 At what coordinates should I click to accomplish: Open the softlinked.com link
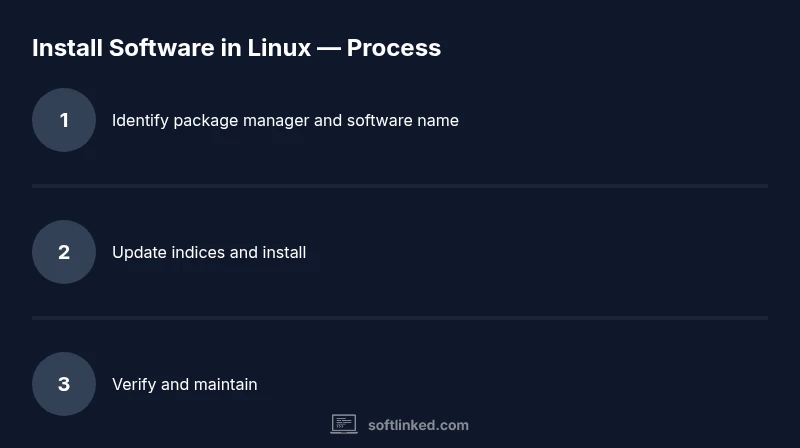tap(418, 425)
